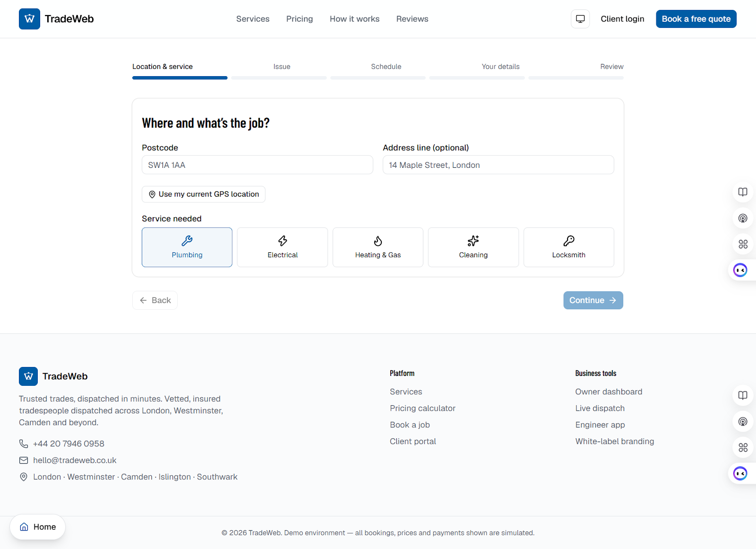756x549 pixels.
Task: Click Book a free quote button
Action: [696, 19]
